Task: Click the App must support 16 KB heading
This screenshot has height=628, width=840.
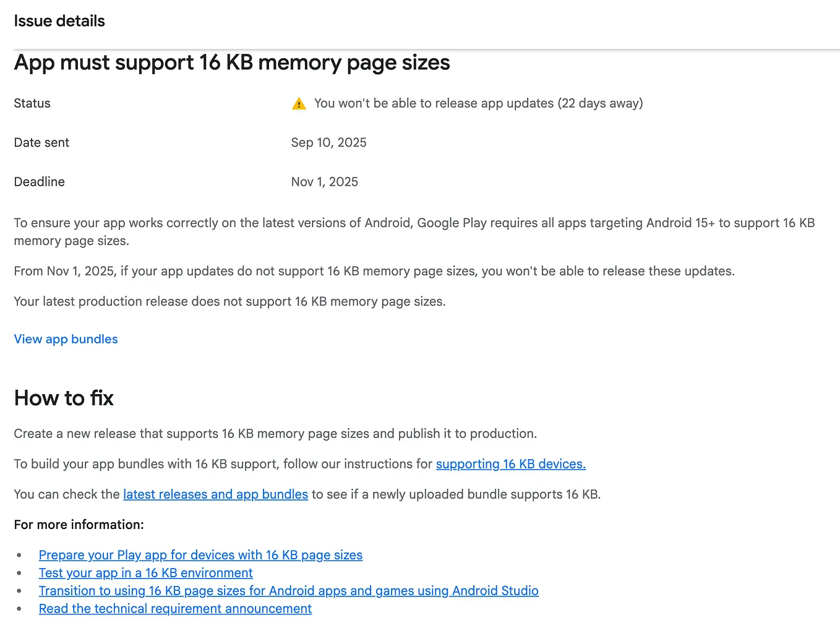Action: click(231, 62)
